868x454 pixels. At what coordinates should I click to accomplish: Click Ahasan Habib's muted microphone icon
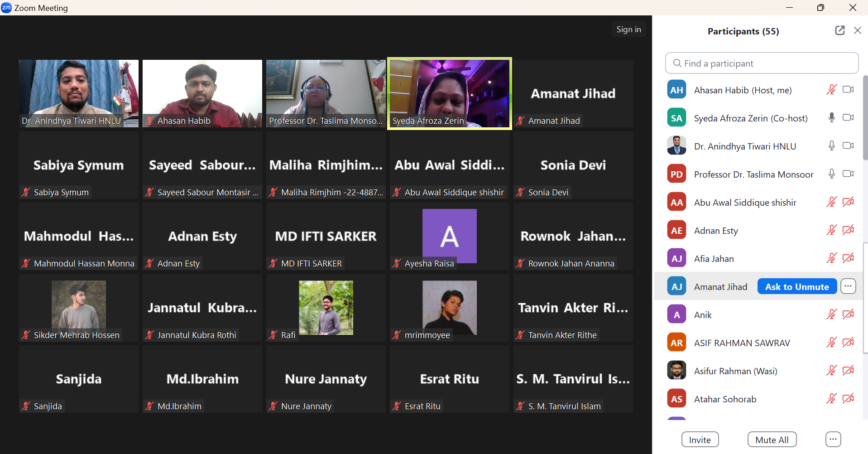831,90
